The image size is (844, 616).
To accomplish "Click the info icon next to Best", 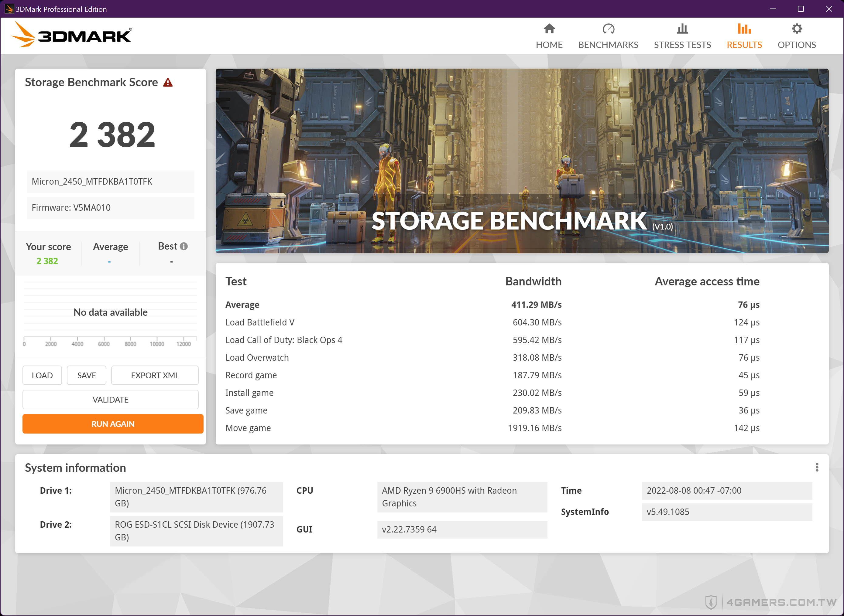I will [184, 246].
